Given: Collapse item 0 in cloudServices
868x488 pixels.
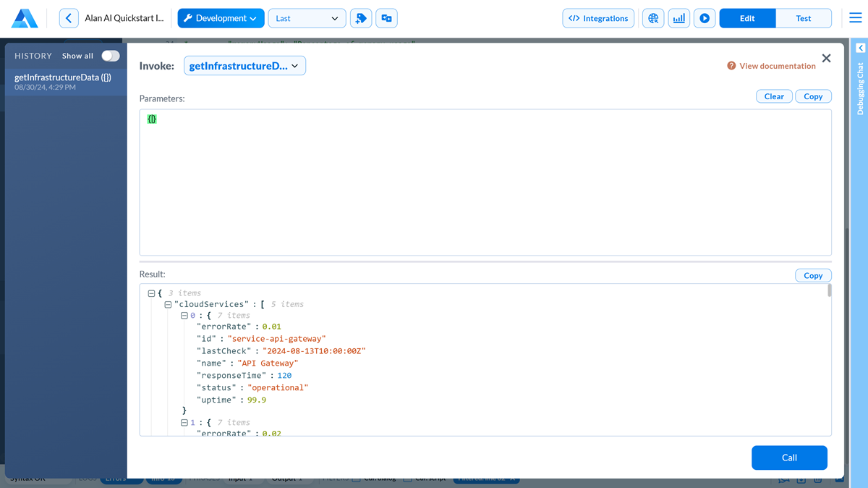Looking at the screenshot, I should pyautogui.click(x=184, y=316).
